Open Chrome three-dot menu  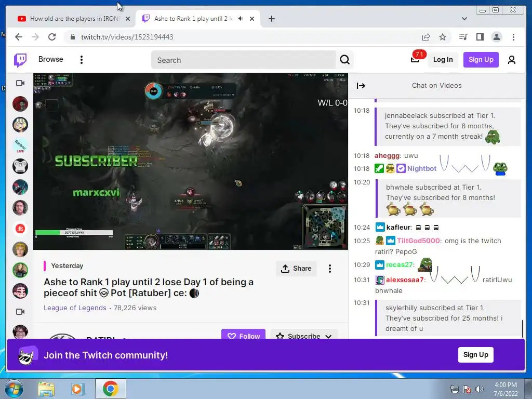point(513,37)
